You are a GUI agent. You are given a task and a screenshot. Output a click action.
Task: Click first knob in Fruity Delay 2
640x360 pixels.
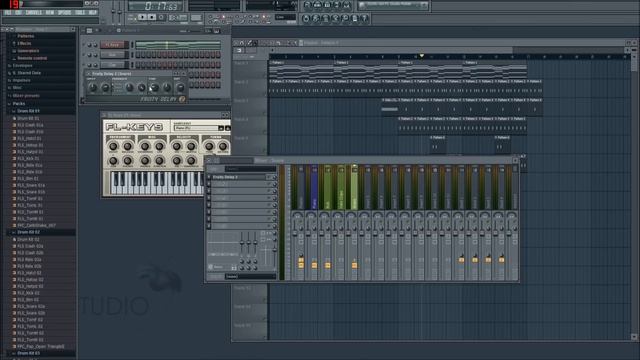[93, 87]
